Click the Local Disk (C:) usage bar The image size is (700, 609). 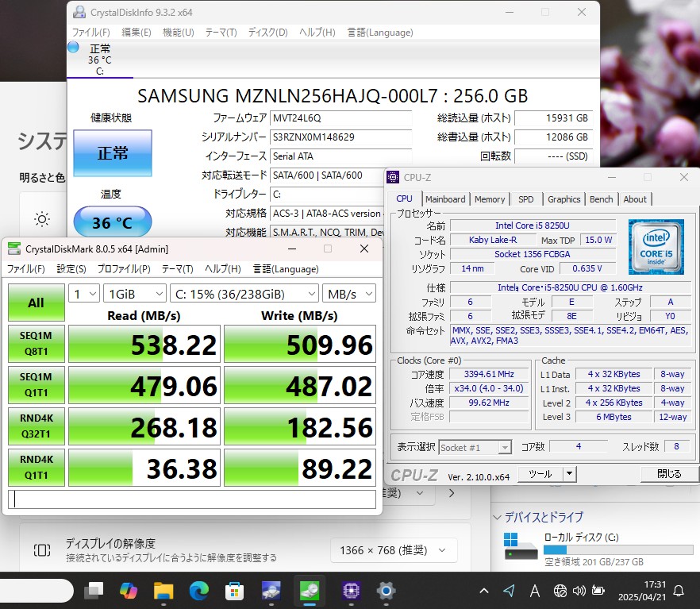[618, 549]
